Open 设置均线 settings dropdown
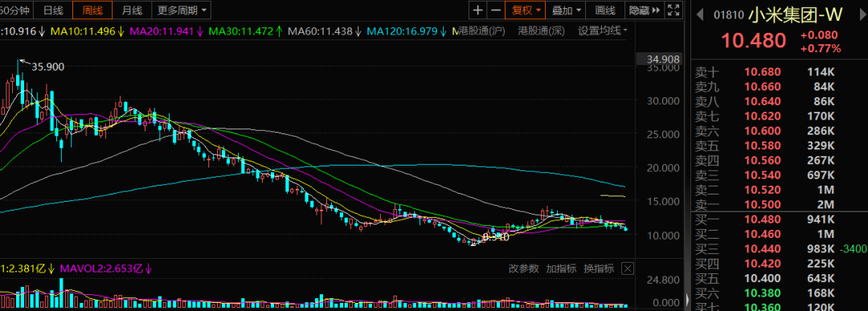 pyautogui.click(x=603, y=31)
